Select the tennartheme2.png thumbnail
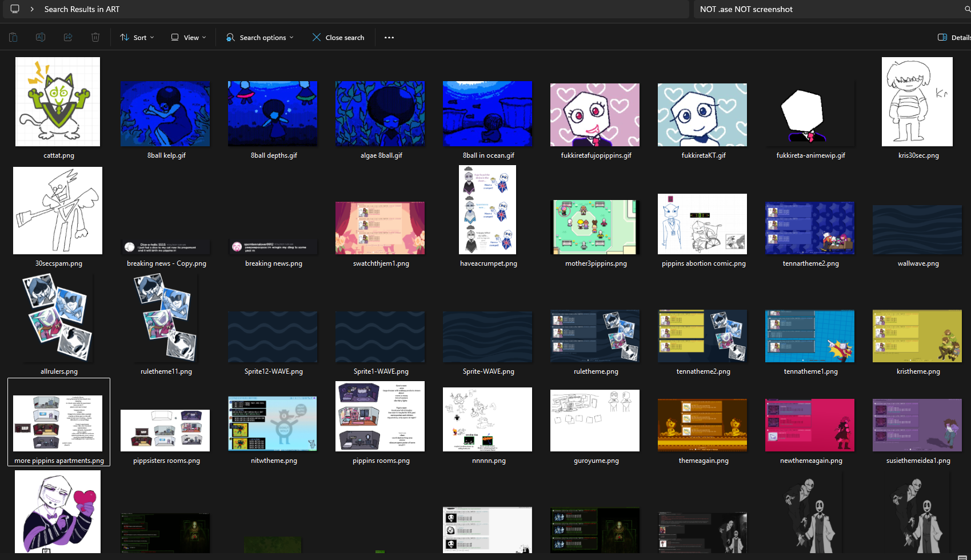The image size is (971, 560). (x=810, y=228)
